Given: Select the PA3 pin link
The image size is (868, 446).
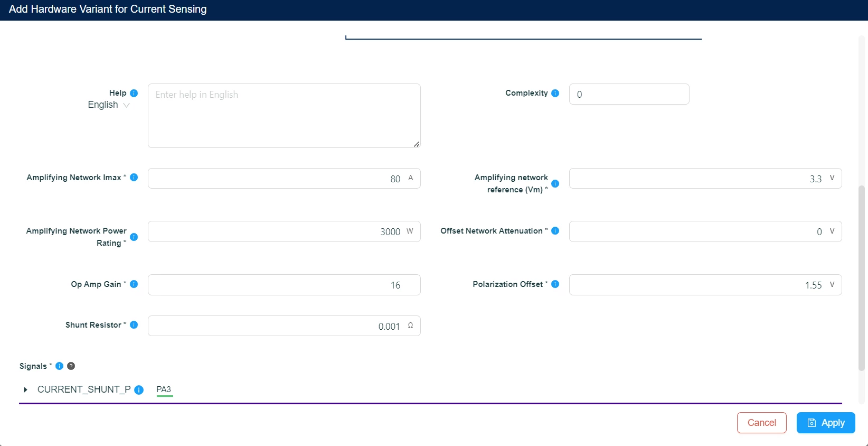Looking at the screenshot, I should point(164,389).
